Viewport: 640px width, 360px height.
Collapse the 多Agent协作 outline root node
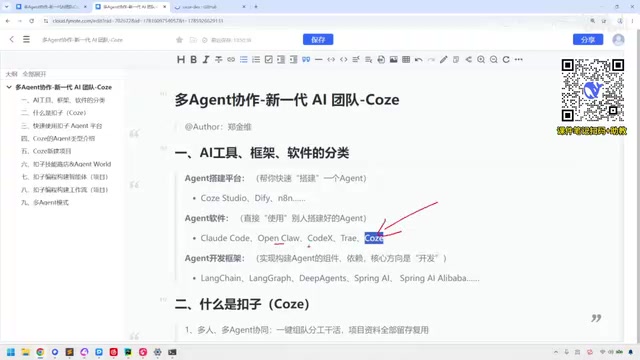(x=9, y=87)
